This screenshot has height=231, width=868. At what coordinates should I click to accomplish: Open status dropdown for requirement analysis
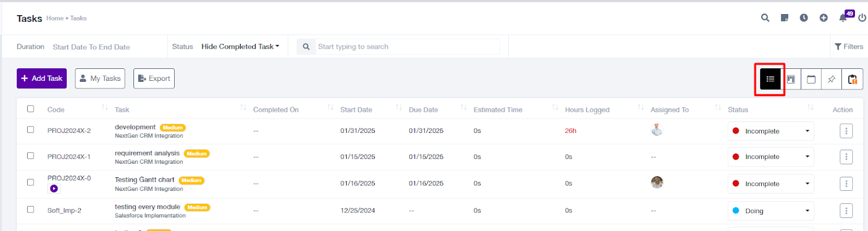point(770,157)
